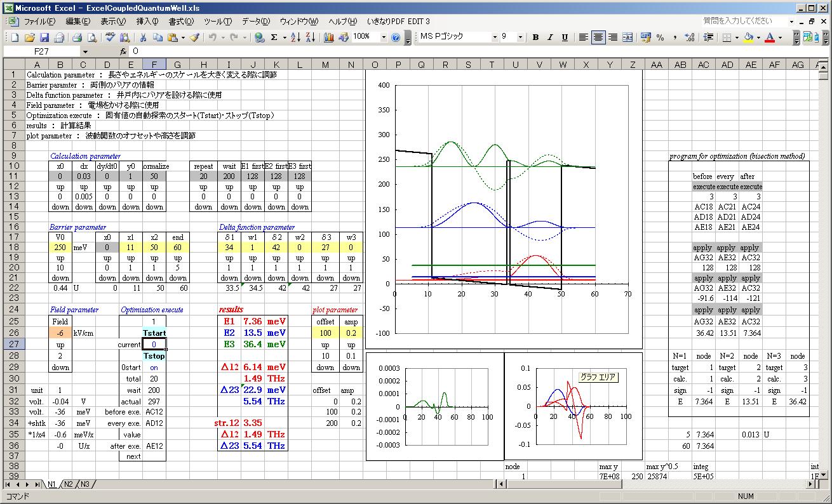Click the Format Painter brush icon
This screenshot has height=504, width=832.
[x=194, y=37]
